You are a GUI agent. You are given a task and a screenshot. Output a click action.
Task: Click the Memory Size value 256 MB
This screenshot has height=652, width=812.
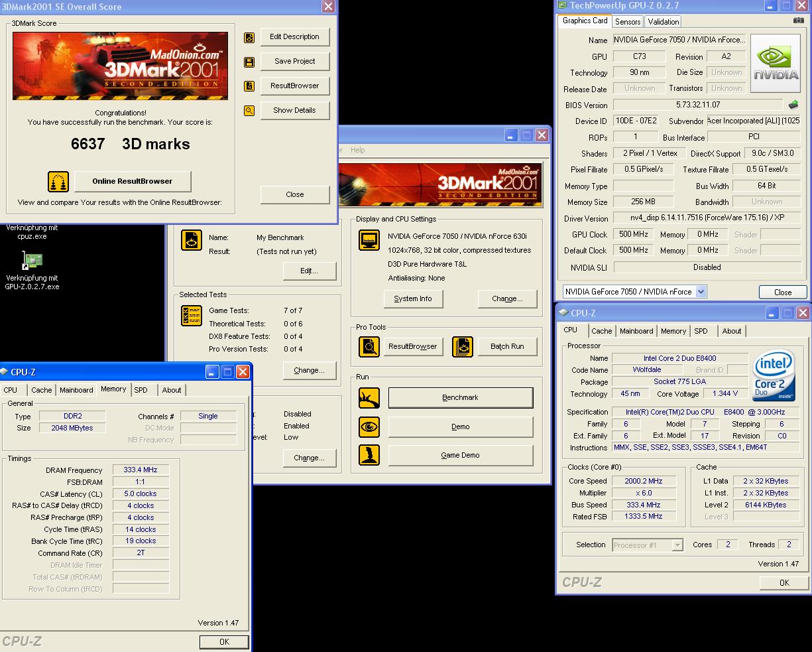pyautogui.click(x=643, y=202)
